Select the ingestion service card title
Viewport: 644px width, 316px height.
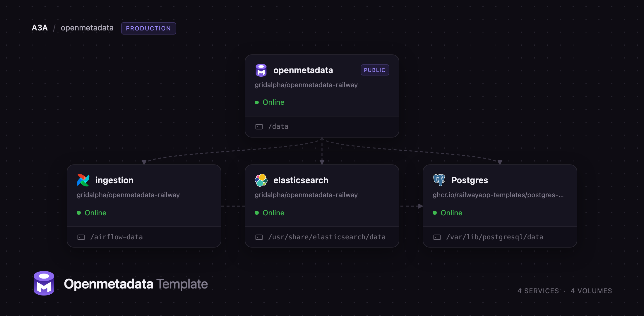pos(114,180)
